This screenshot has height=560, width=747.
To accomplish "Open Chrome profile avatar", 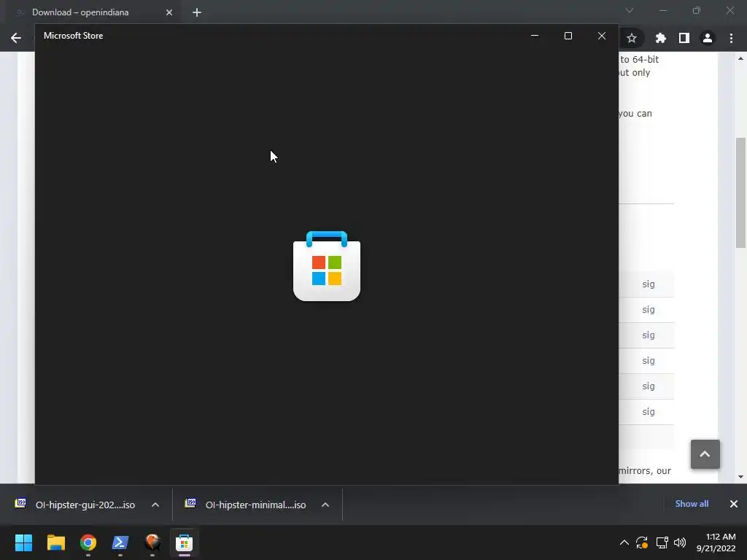I will tap(708, 38).
